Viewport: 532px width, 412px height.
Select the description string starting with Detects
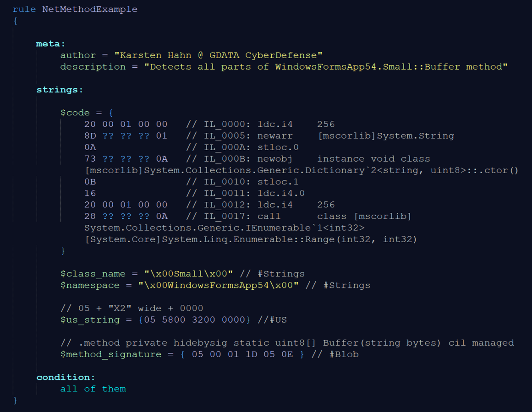[326, 67]
